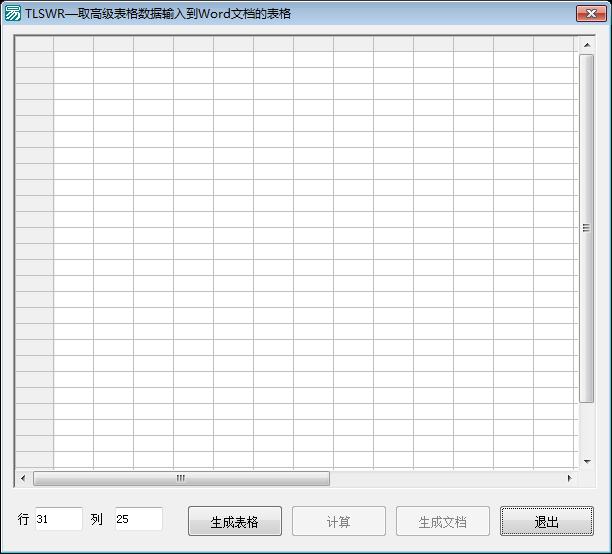
Task: Click the horizontal scrollbar left arrow
Action: click(23, 478)
